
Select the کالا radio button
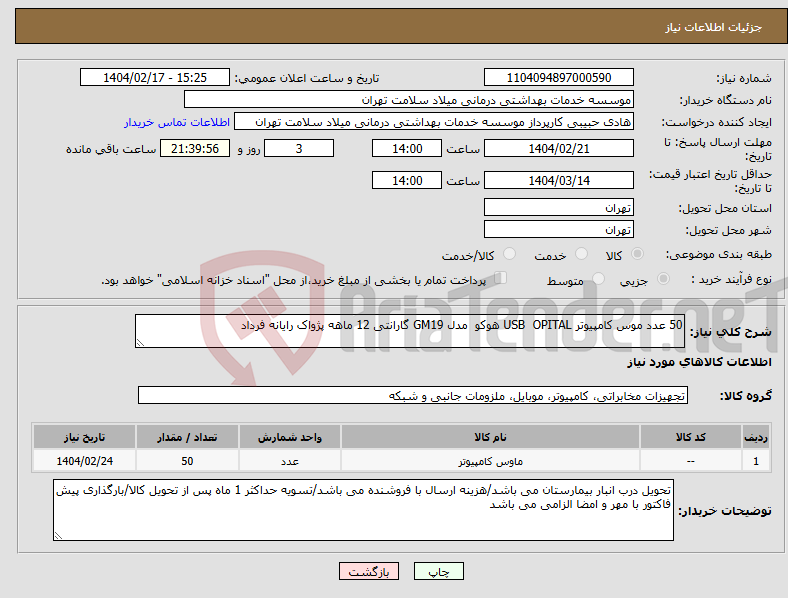(x=637, y=254)
